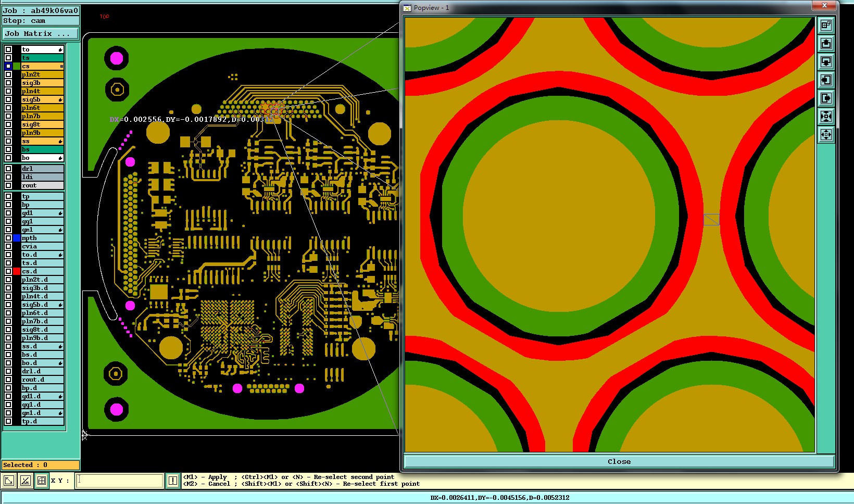Click the Popview window title icon
The image size is (854, 504).
pyautogui.click(x=408, y=8)
